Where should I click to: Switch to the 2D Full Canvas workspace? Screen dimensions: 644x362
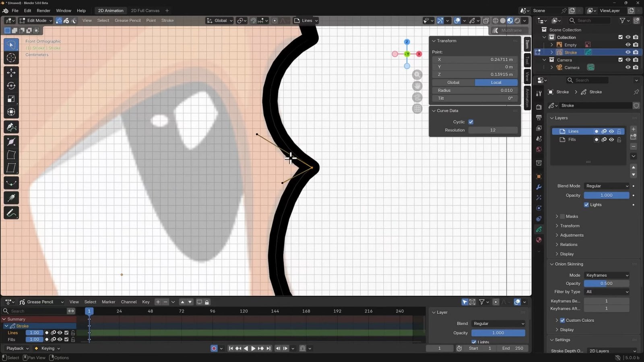pyautogui.click(x=145, y=10)
